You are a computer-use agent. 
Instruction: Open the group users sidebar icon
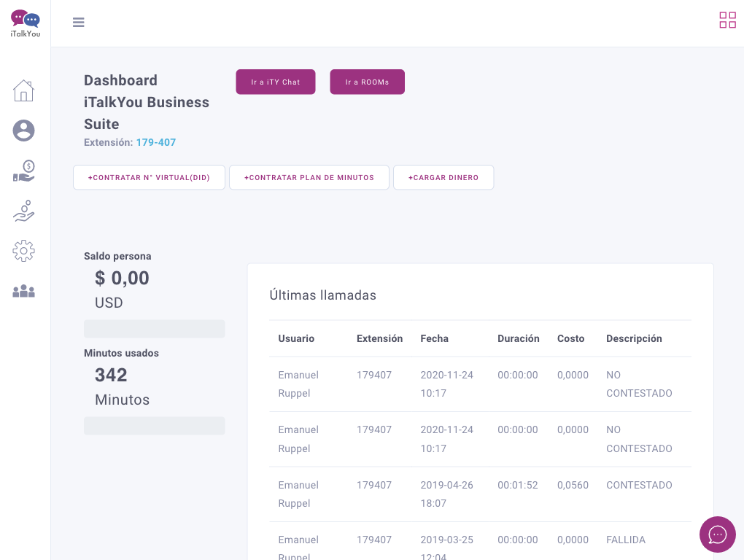[24, 291]
